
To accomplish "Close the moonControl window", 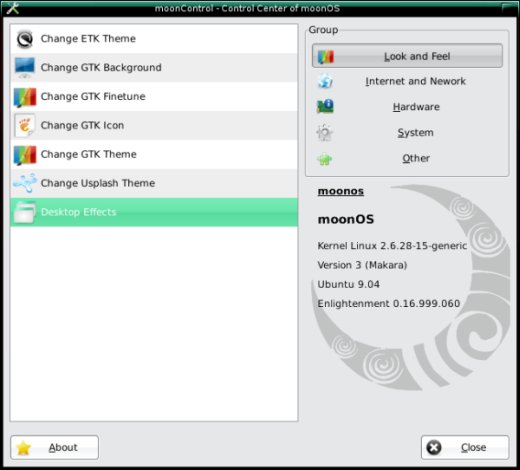I will click(465, 447).
